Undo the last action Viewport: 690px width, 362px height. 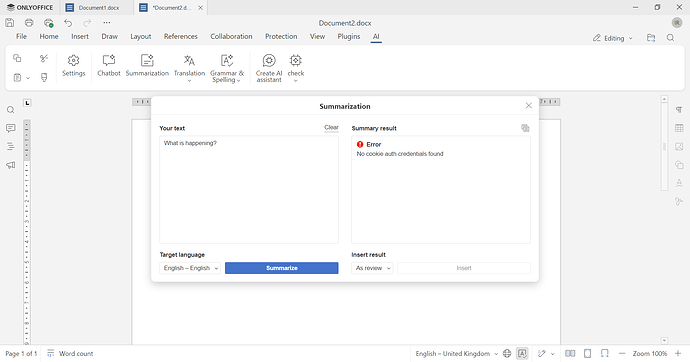click(x=68, y=23)
